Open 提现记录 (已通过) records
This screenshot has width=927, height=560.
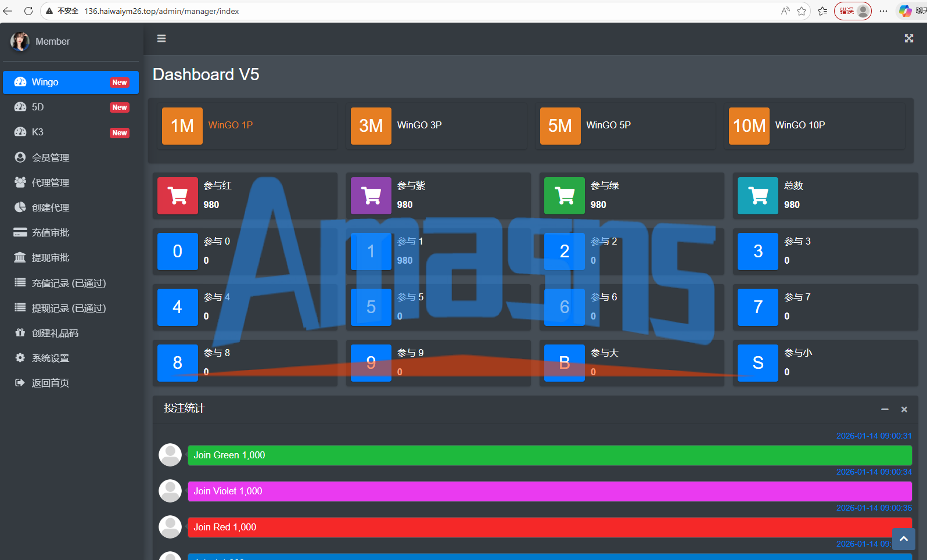[71, 308]
